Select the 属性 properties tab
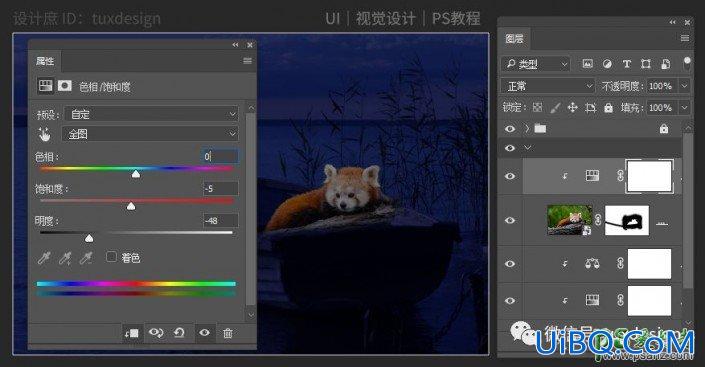The width and height of the screenshot is (705, 367). (x=45, y=61)
